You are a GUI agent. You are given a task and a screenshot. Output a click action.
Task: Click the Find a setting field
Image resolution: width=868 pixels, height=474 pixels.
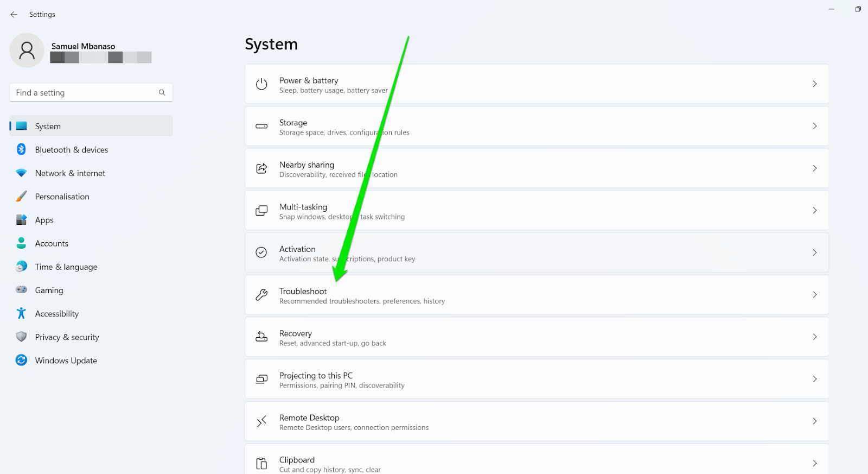pos(84,93)
